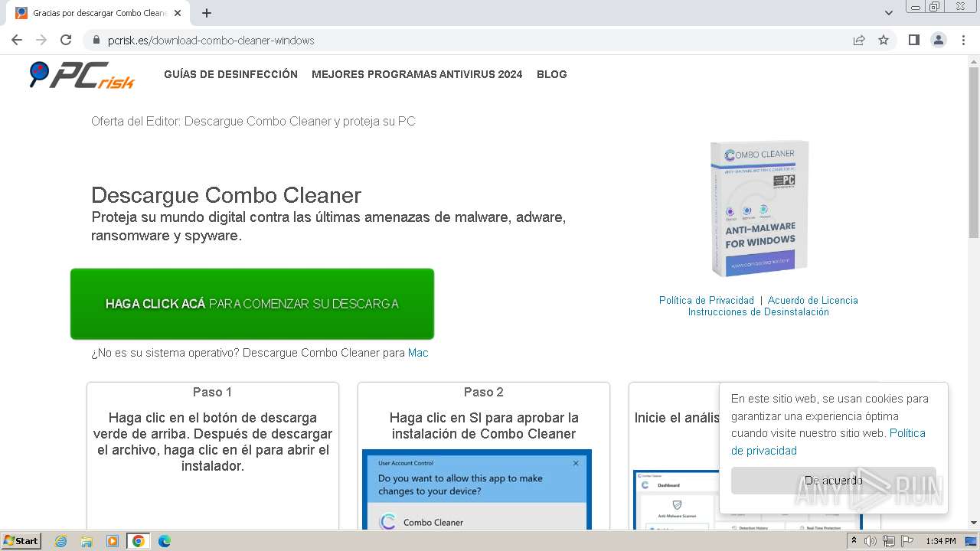Click the browser forward arrow
The image size is (980, 551).
41,41
